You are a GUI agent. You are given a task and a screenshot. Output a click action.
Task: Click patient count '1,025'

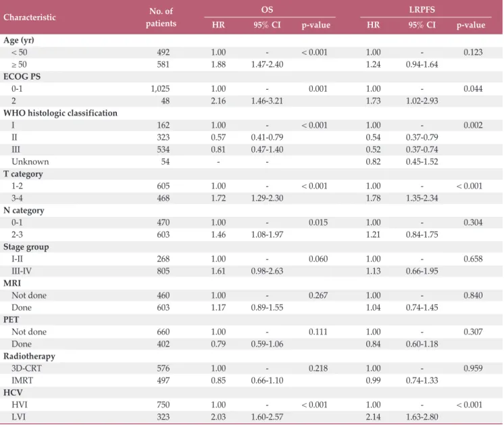[x=160, y=89]
